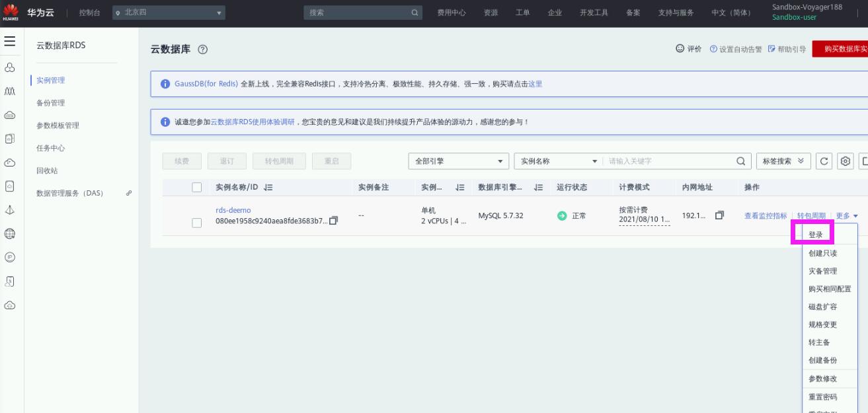Expand 标签搜索 tag search
Image resolution: width=868 pixels, height=413 pixels.
tap(783, 161)
